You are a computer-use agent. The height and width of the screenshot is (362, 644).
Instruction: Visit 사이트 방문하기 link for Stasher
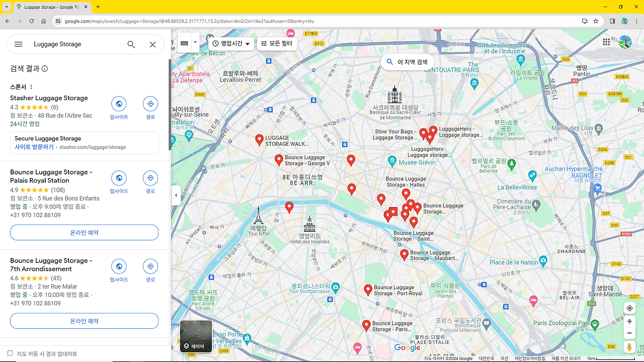pyautogui.click(x=34, y=147)
